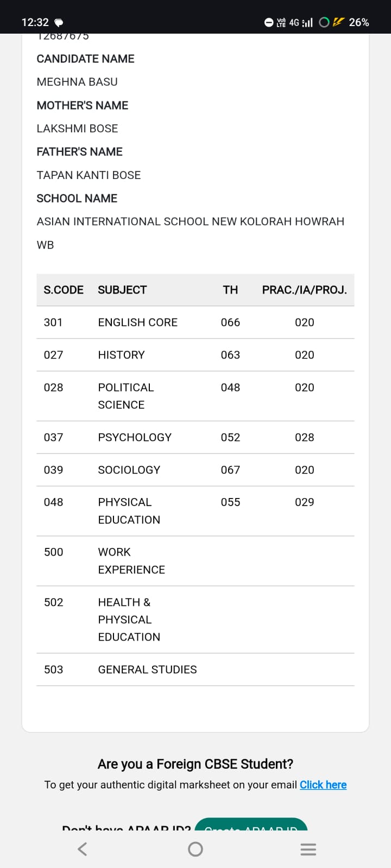The image size is (391, 868).
Task: Tap the PRAC./IA/PROJ. column header
Action: [304, 290]
